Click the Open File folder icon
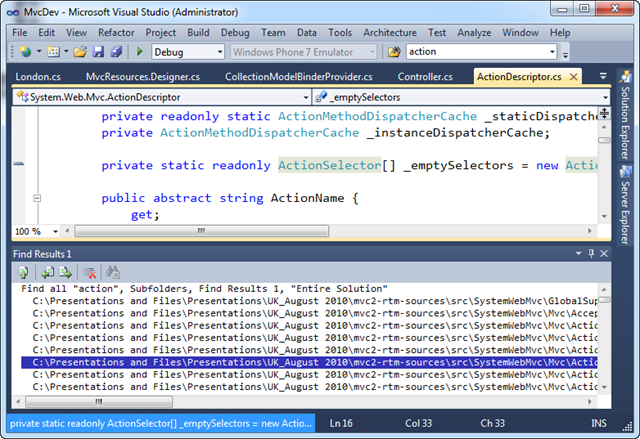 pyautogui.click(x=80, y=52)
